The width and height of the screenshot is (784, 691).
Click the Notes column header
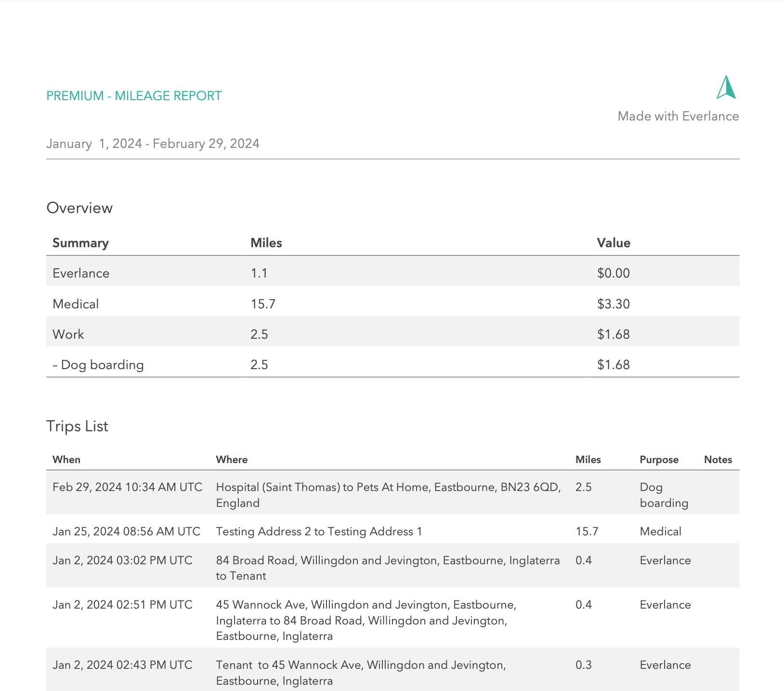pyautogui.click(x=718, y=460)
